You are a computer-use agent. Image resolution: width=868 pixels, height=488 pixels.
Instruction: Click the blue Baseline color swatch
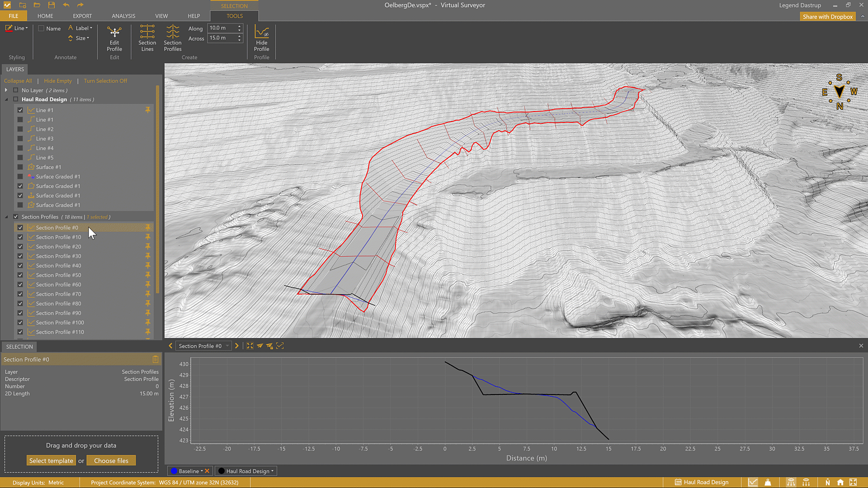click(x=174, y=471)
